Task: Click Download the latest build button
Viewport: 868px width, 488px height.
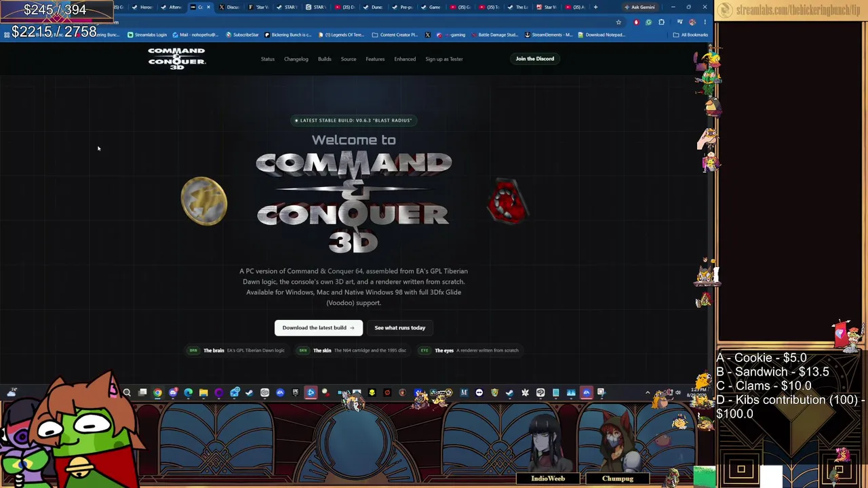Action: [x=318, y=328]
